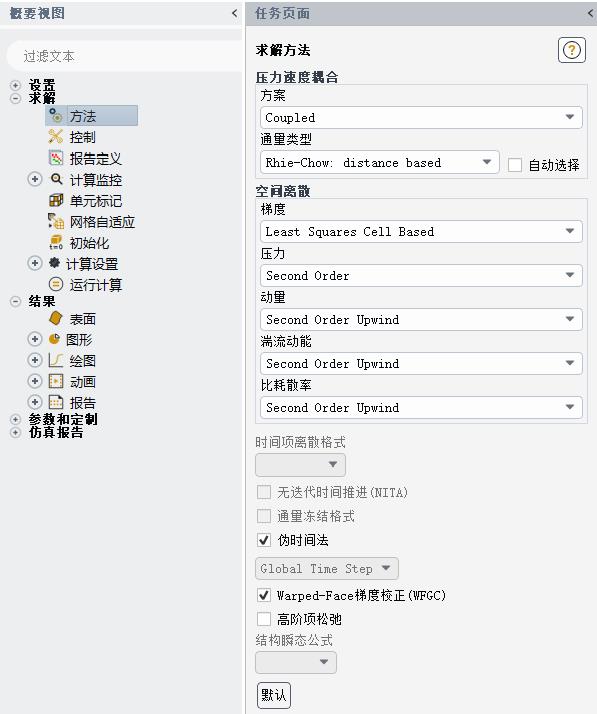Image resolution: width=597 pixels, height=714 pixels.
Task: Click the 默认 default button
Action: click(274, 695)
